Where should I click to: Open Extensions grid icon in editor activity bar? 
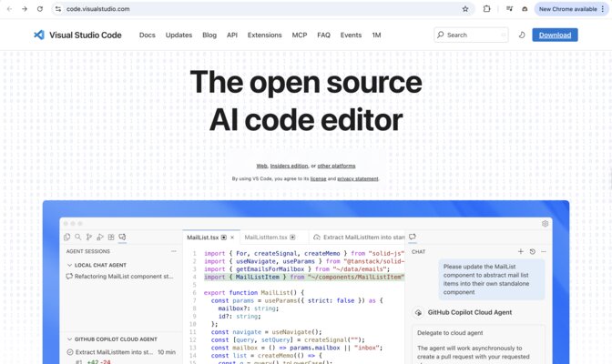tap(111, 237)
